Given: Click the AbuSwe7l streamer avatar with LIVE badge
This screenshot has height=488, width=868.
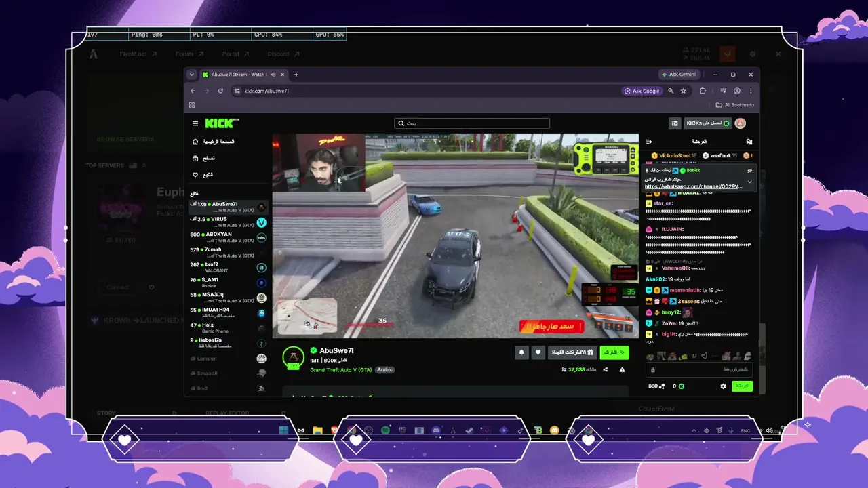Looking at the screenshot, I should pos(294,358).
